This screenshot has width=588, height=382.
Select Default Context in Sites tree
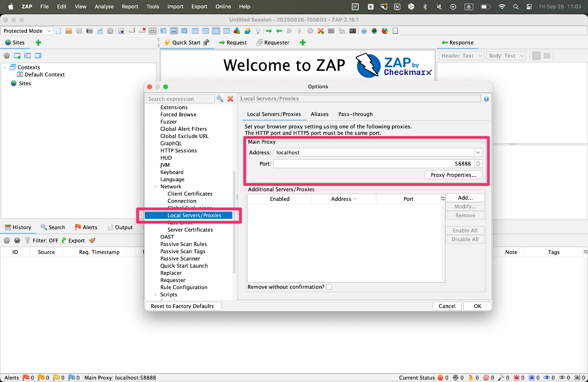point(41,74)
